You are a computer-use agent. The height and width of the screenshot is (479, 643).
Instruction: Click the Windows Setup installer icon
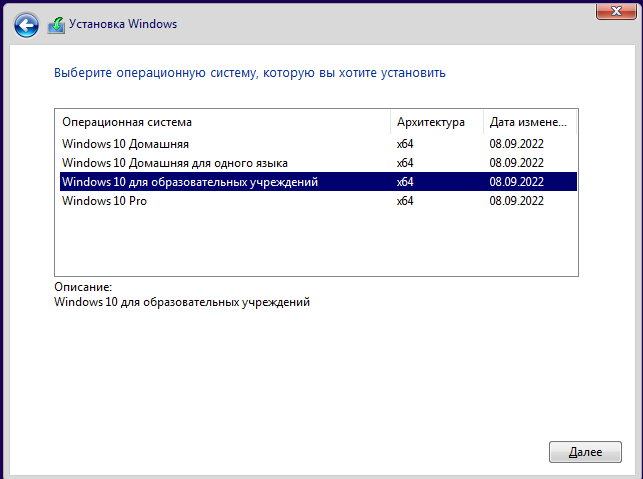point(56,25)
